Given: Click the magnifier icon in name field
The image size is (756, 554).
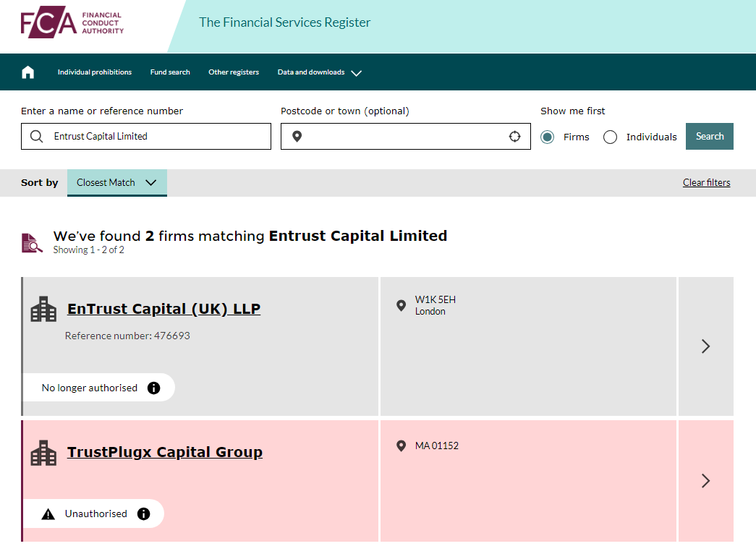Looking at the screenshot, I should click(x=37, y=137).
